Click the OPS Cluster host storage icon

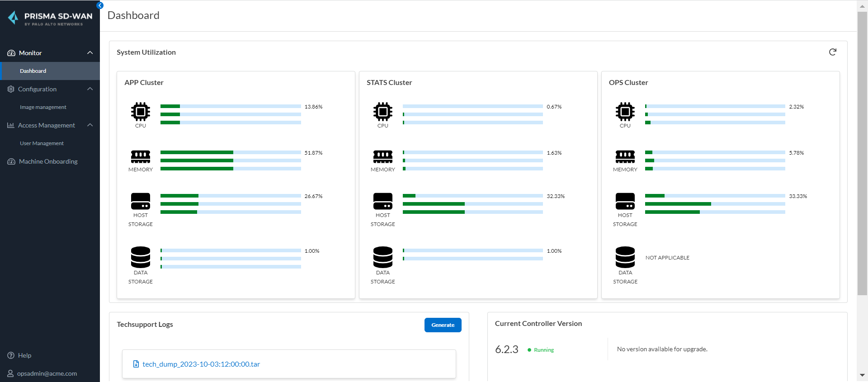point(625,201)
